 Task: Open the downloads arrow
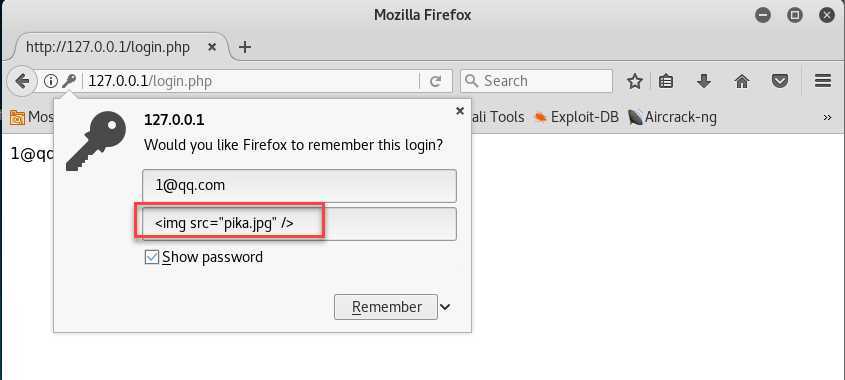pos(704,81)
